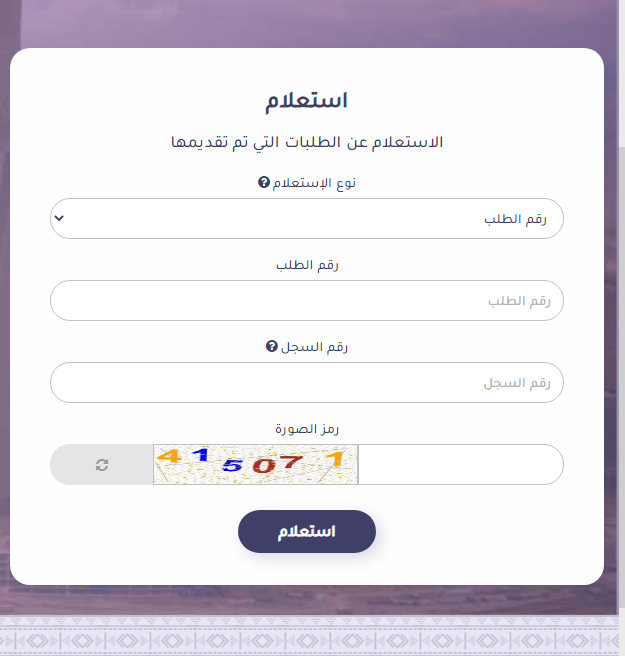Open the نوع الإستعلام select box
The height and width of the screenshot is (656, 625).
pos(306,219)
